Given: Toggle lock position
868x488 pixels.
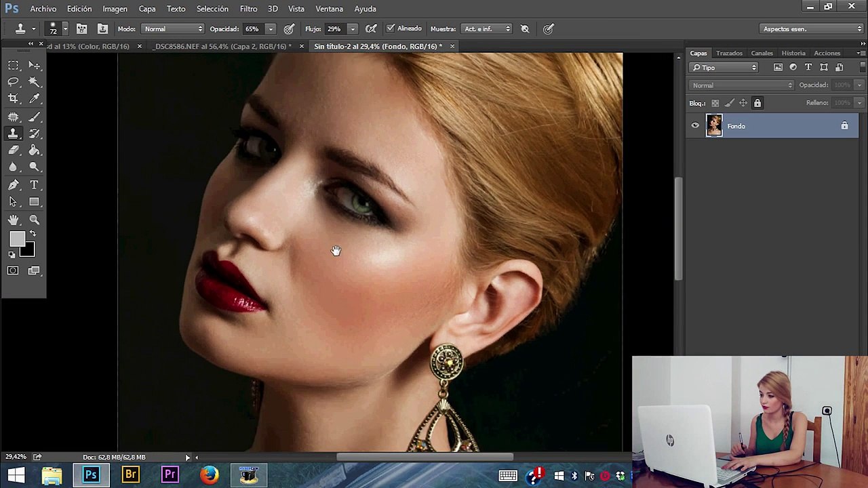Looking at the screenshot, I should click(743, 103).
